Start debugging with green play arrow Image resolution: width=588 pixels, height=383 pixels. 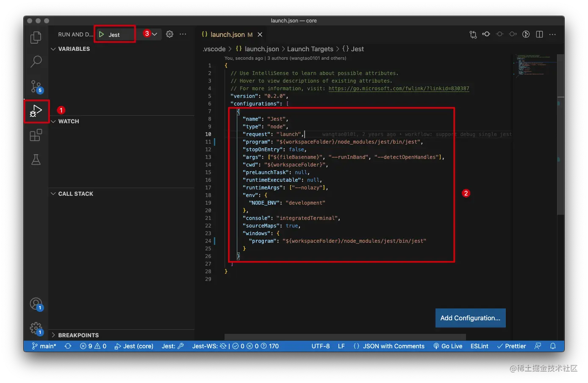click(x=102, y=34)
